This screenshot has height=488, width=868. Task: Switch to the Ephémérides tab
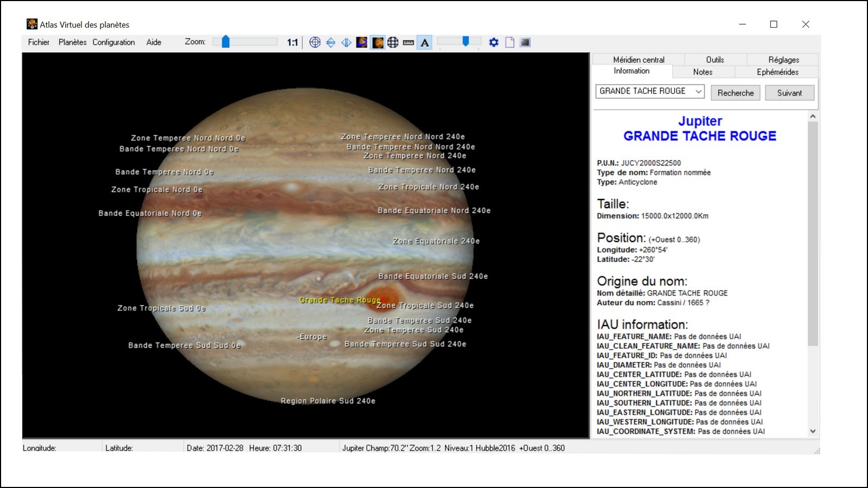tap(777, 72)
